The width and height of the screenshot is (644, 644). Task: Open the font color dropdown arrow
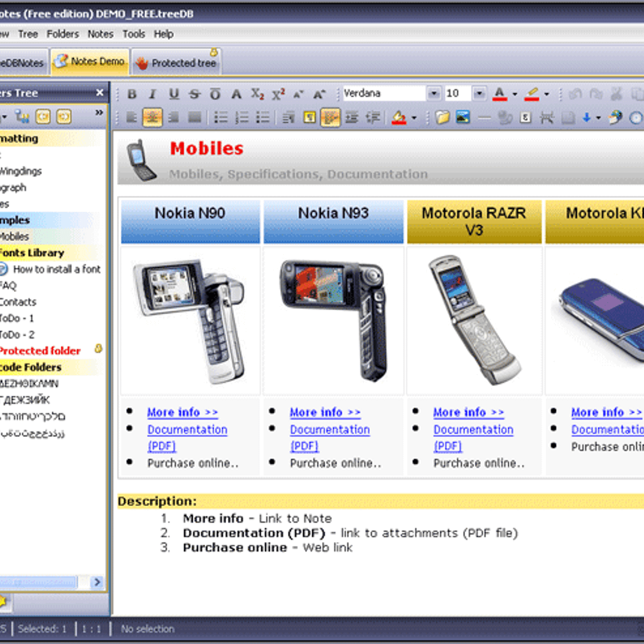pyautogui.click(x=514, y=93)
